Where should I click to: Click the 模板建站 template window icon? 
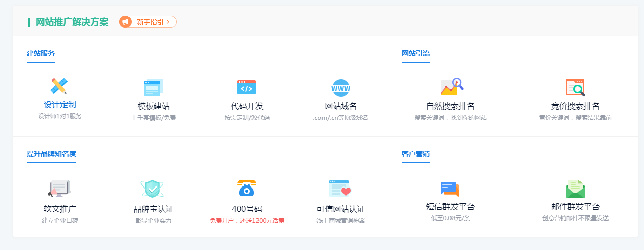point(153,88)
